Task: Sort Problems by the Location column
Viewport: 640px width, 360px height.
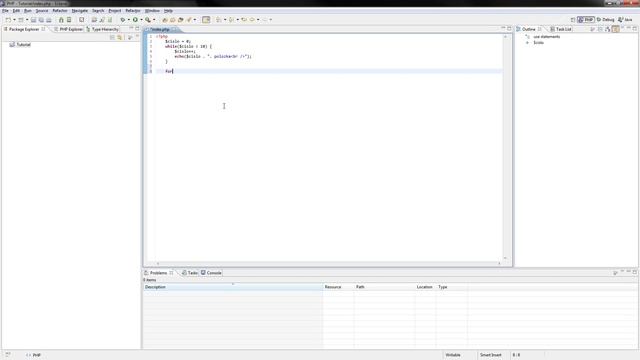Action: [425, 287]
